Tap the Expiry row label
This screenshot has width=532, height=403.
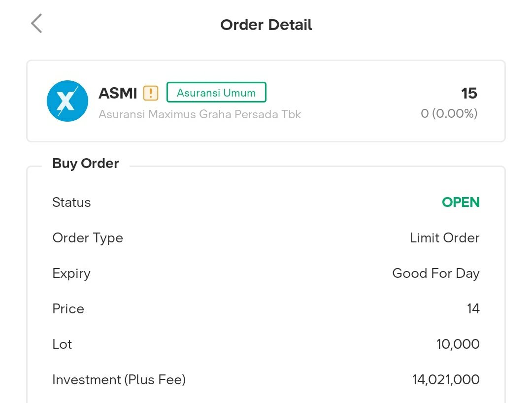71,274
